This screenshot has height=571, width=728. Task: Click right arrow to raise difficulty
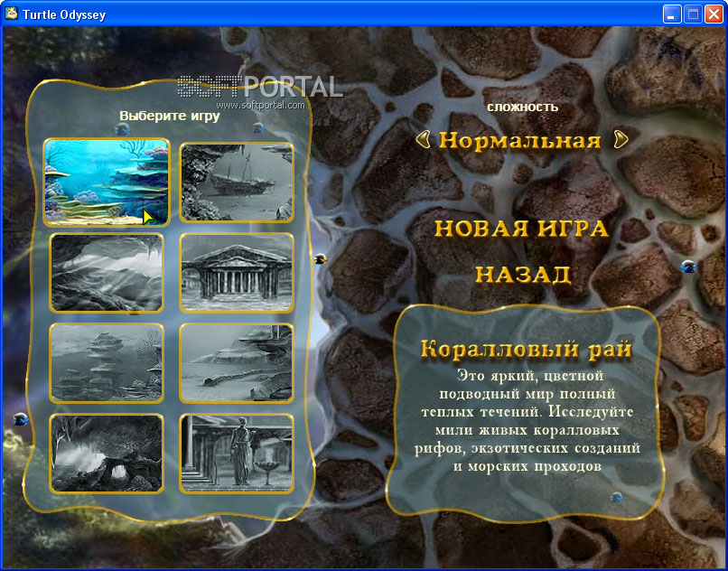pos(621,139)
